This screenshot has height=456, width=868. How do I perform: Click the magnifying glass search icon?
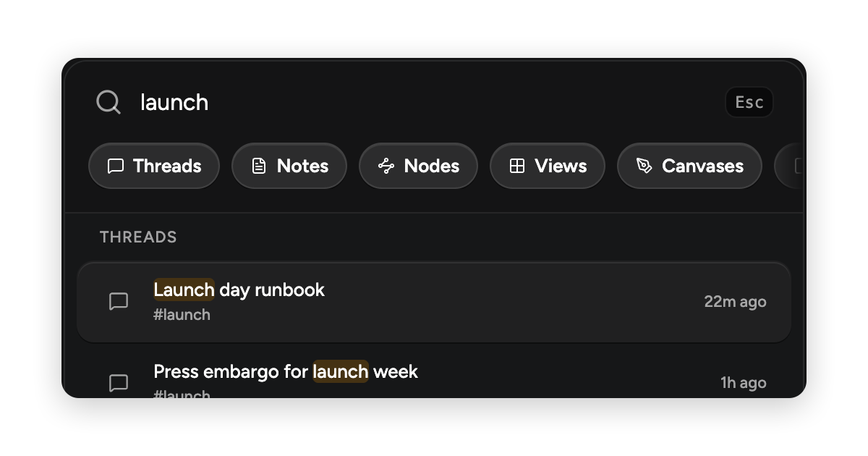click(x=109, y=102)
